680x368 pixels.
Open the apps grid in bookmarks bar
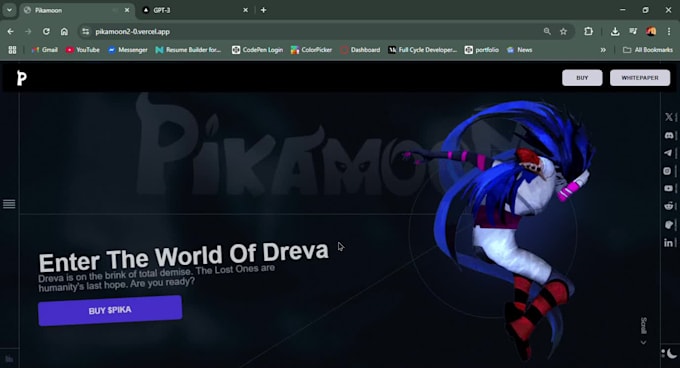click(x=12, y=50)
